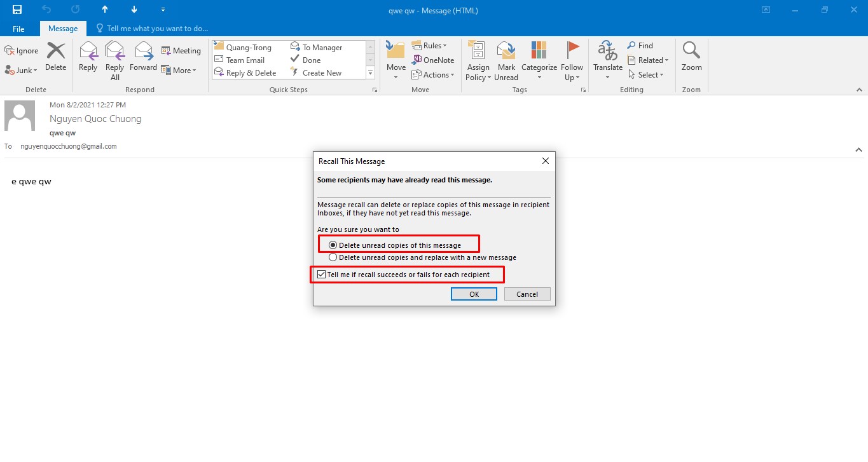Click the Assign Policy icon
This screenshot has height=462, width=868.
click(x=477, y=60)
